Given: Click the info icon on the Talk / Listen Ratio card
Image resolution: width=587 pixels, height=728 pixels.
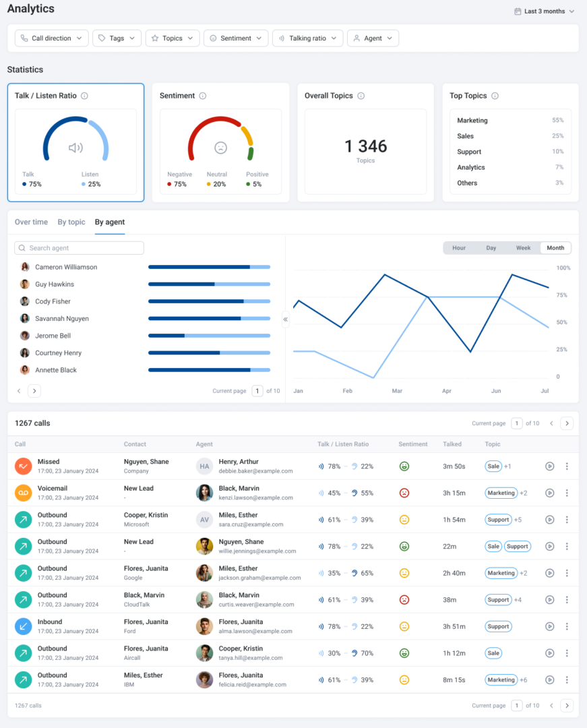Looking at the screenshot, I should [x=85, y=96].
